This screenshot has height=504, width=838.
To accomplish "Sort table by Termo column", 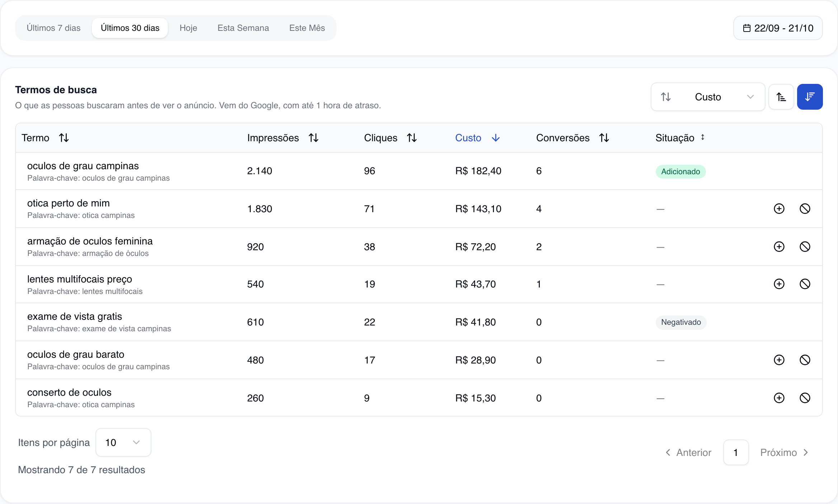I will [45, 138].
